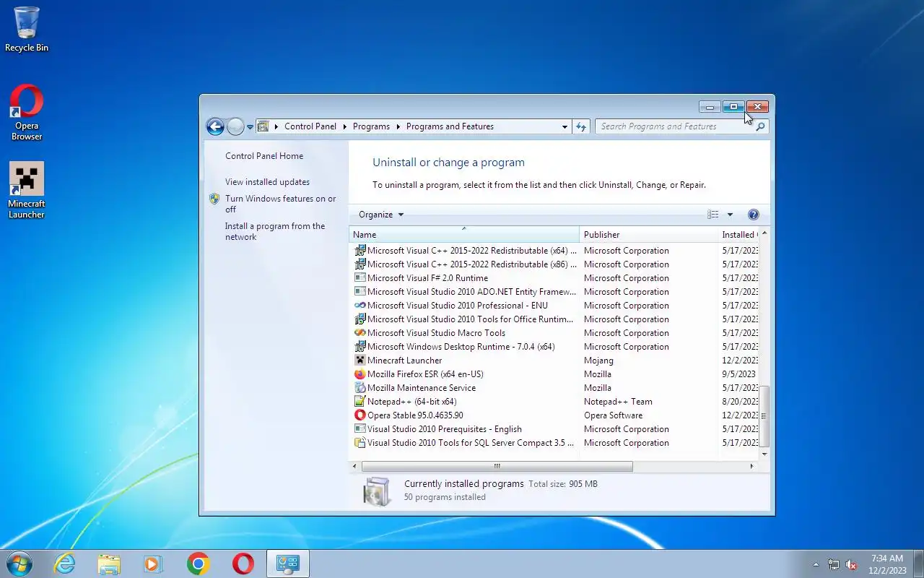Select Programs breadcrumb segment
The height and width of the screenshot is (578, 924).
pos(371,126)
